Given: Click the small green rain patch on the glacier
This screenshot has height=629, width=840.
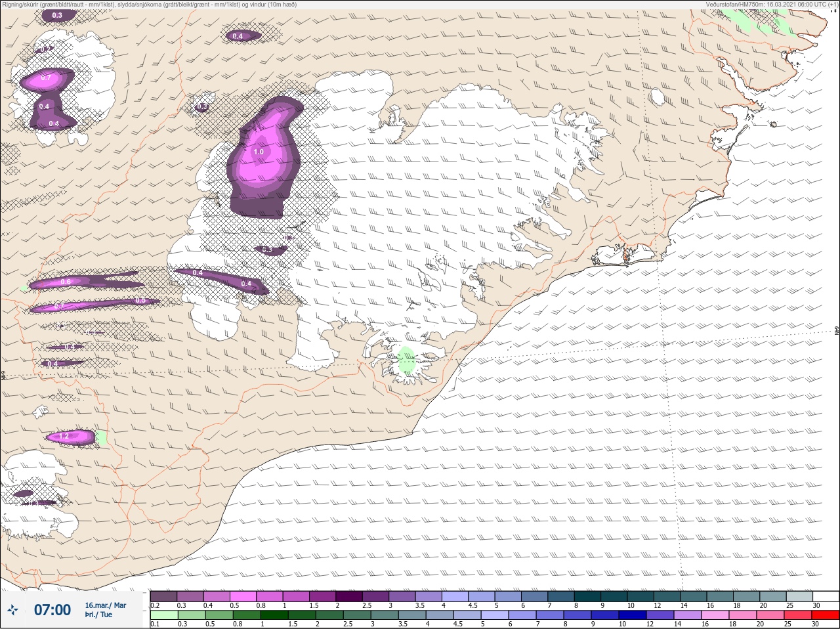Looking at the screenshot, I should pos(406,360).
